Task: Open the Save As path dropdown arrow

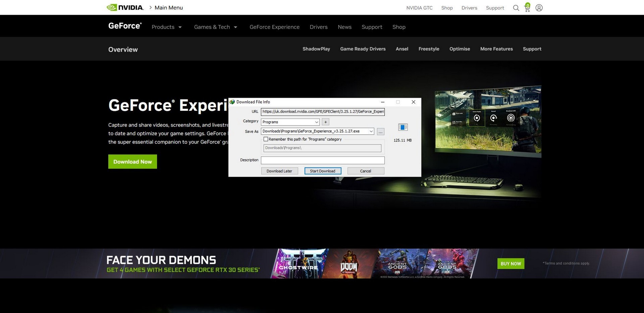Action: (371, 131)
